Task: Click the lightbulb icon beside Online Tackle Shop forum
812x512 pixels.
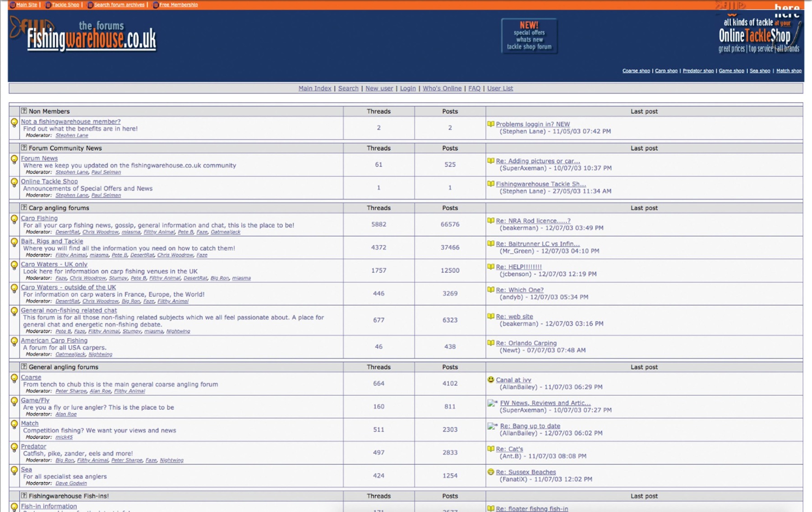Action: [14, 183]
